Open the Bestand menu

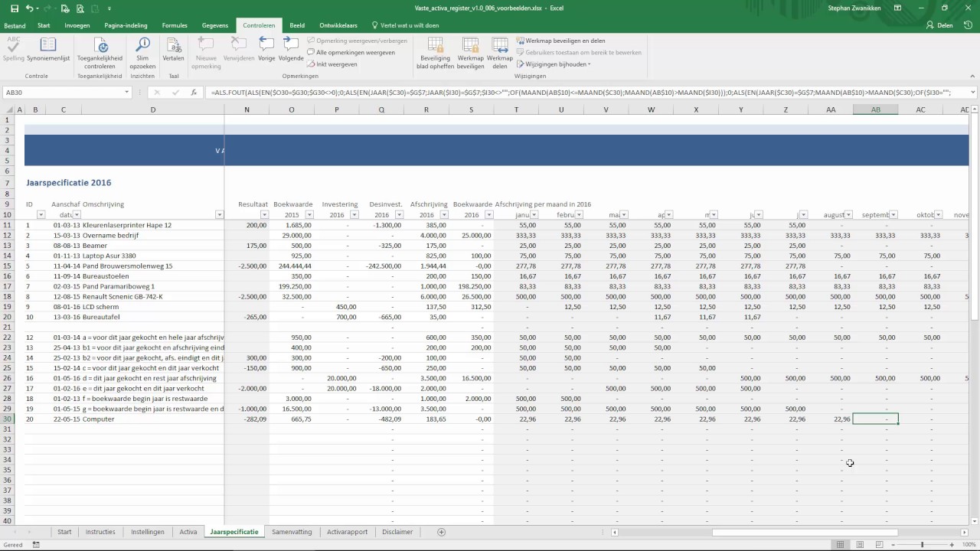tap(15, 25)
